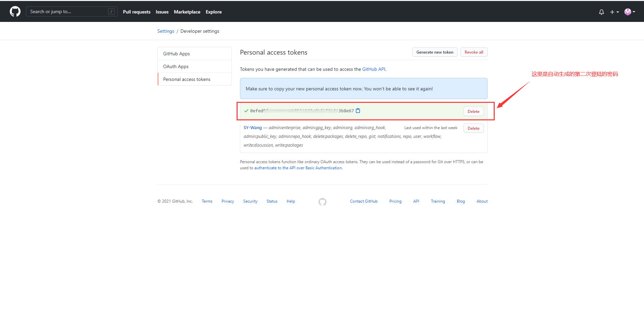Open the GitHub home logo
644x325 pixels.
[x=15, y=11]
